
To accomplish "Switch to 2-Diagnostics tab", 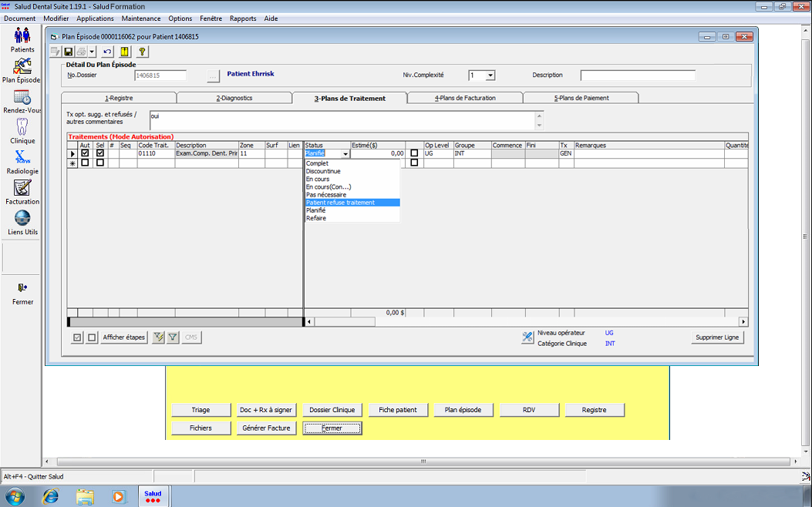I will [x=234, y=98].
